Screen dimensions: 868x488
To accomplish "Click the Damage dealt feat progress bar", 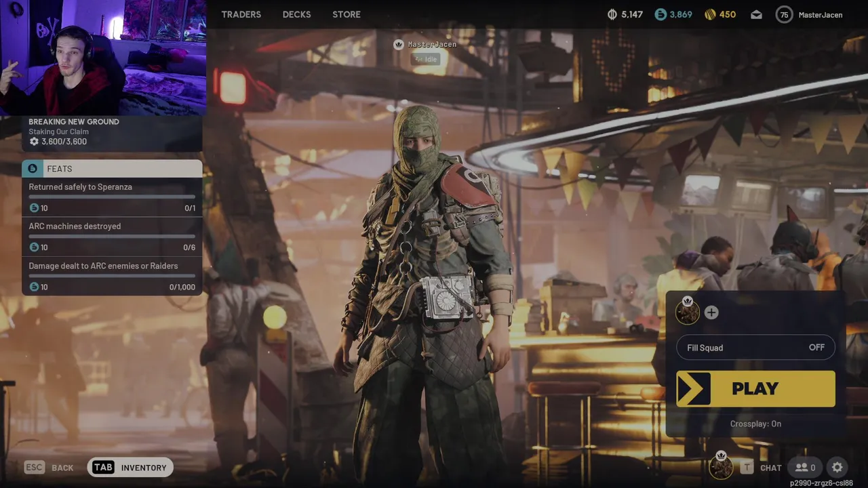I will (x=112, y=276).
